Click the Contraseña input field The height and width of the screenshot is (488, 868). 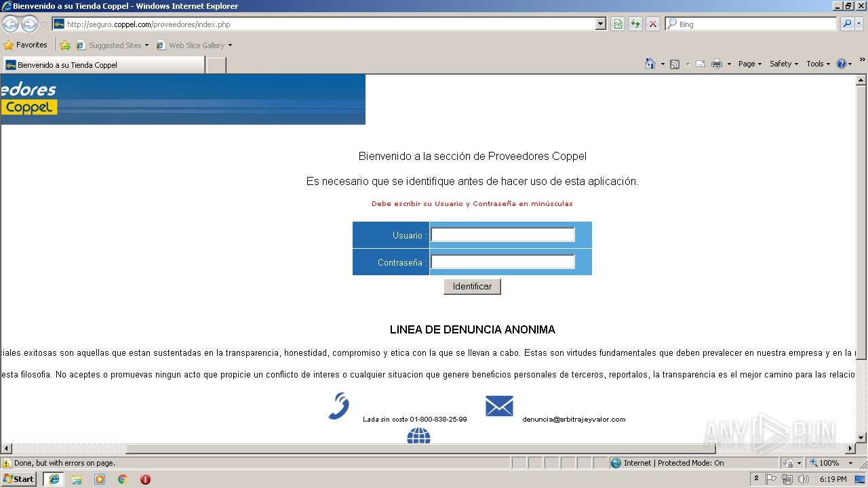click(502, 262)
